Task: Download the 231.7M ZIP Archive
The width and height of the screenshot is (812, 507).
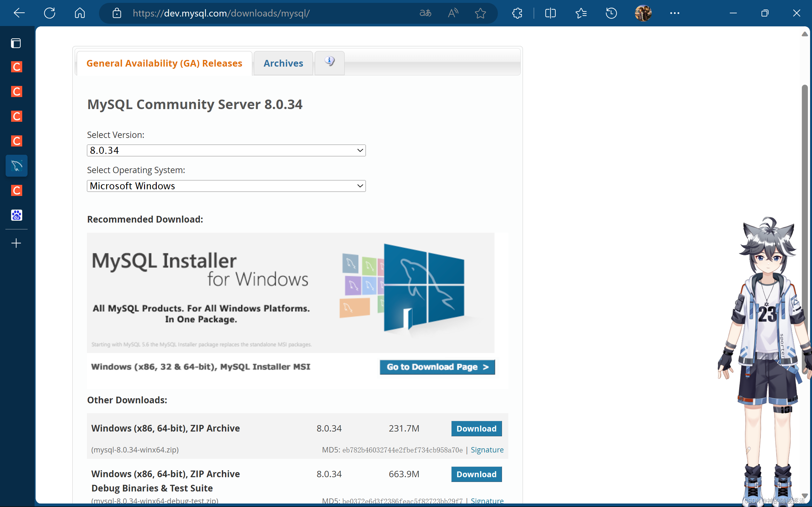Action: tap(477, 429)
